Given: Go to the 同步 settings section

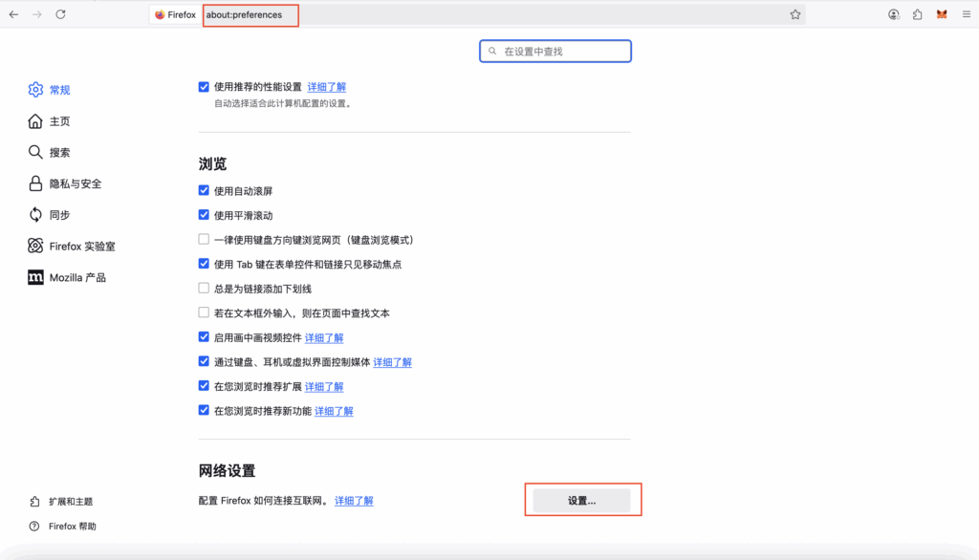Looking at the screenshot, I should (x=59, y=215).
